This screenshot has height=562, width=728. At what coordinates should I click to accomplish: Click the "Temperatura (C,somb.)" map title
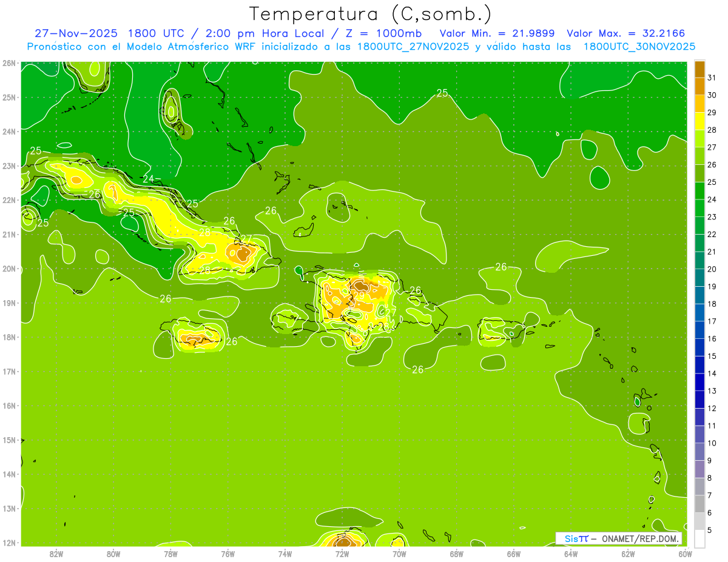(x=371, y=15)
